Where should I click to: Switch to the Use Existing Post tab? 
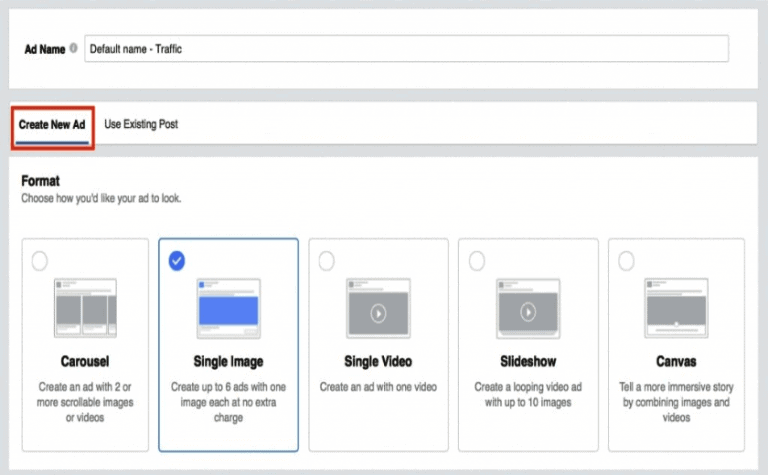pyautogui.click(x=141, y=124)
